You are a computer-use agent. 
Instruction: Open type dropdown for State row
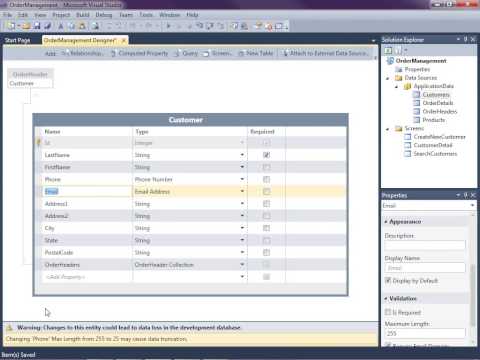[242, 240]
